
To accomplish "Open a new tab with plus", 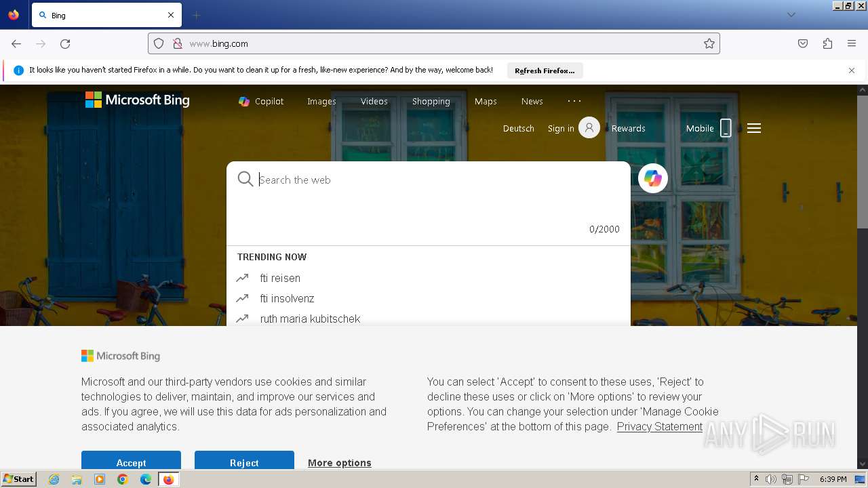I will (196, 15).
